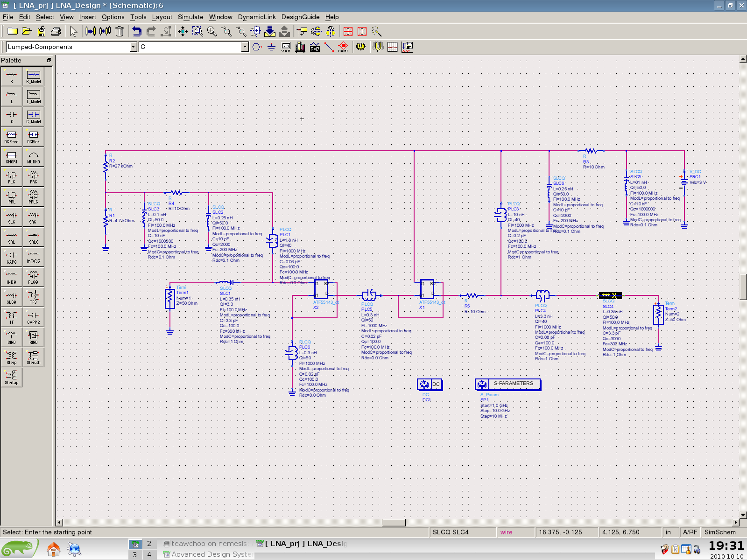Open the Lumped-Components palette dropdown
The image size is (747, 560).
tap(133, 47)
